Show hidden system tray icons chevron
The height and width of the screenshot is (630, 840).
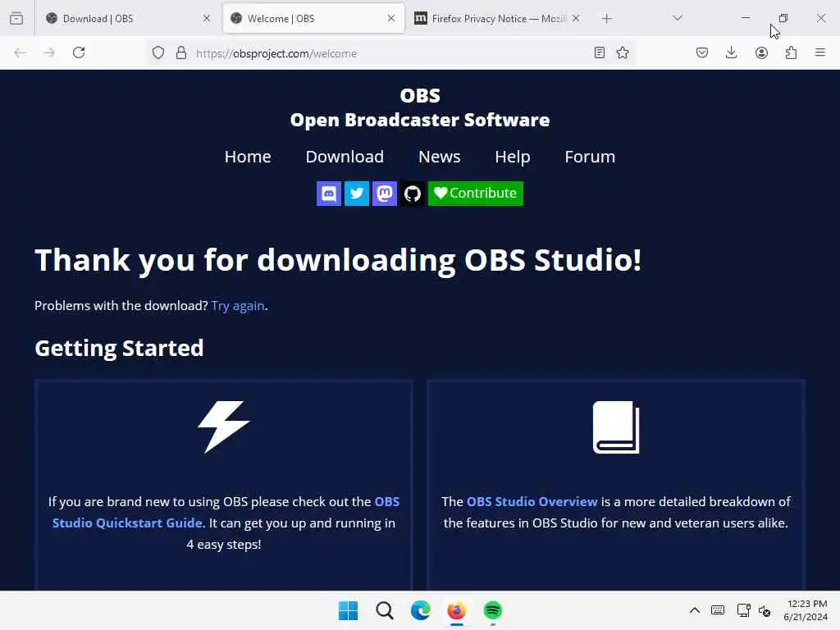tap(694, 610)
